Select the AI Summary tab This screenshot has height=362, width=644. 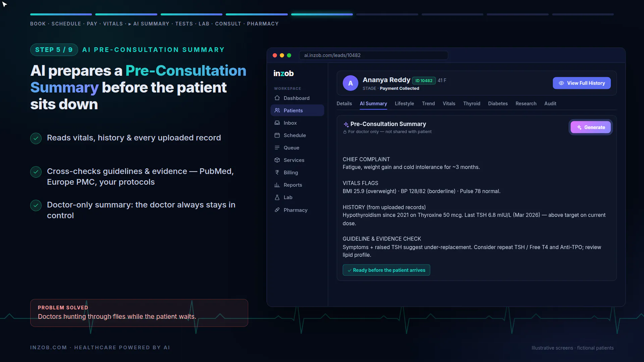pyautogui.click(x=373, y=104)
